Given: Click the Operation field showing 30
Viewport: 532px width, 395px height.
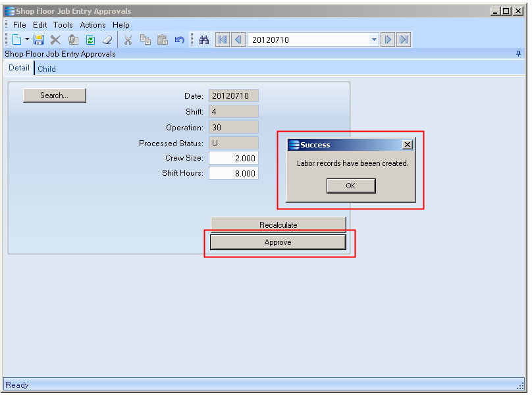Looking at the screenshot, I should (x=234, y=127).
